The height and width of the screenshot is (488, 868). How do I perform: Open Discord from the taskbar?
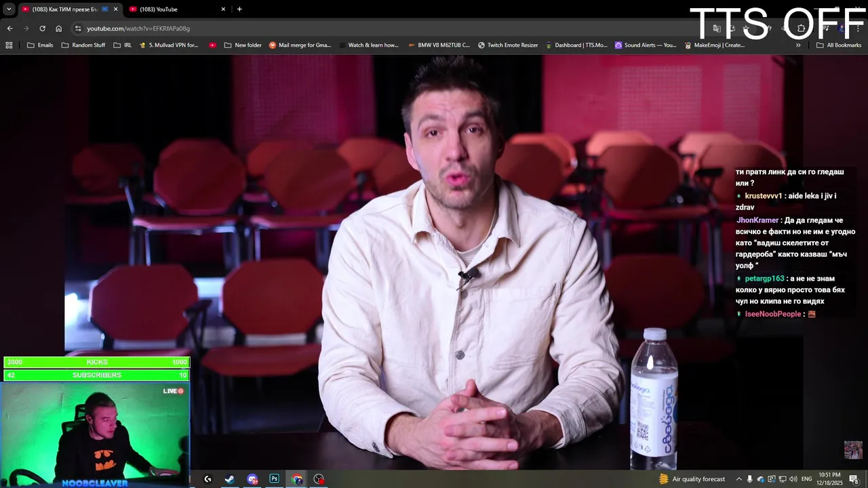(x=252, y=479)
